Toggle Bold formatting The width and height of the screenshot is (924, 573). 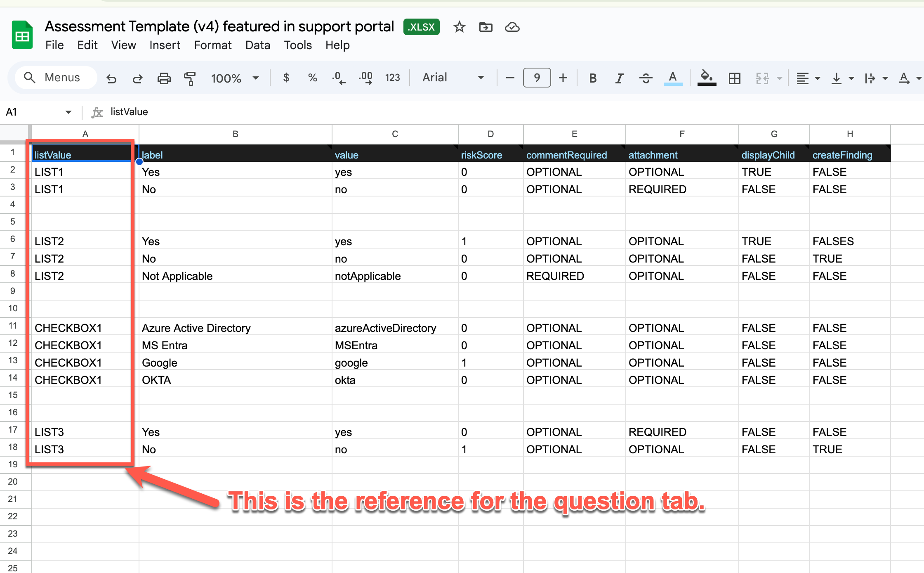tap(593, 78)
